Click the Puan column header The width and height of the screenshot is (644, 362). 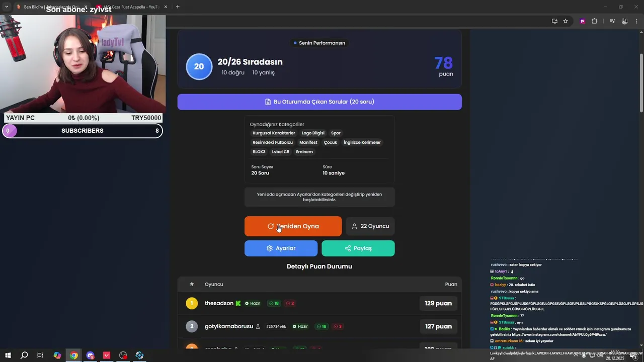[451, 284]
